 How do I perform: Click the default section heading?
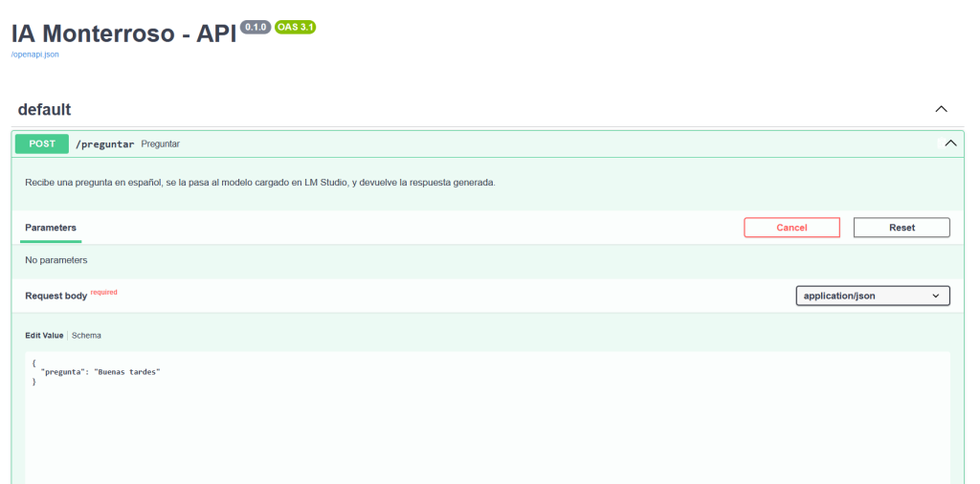(x=44, y=109)
